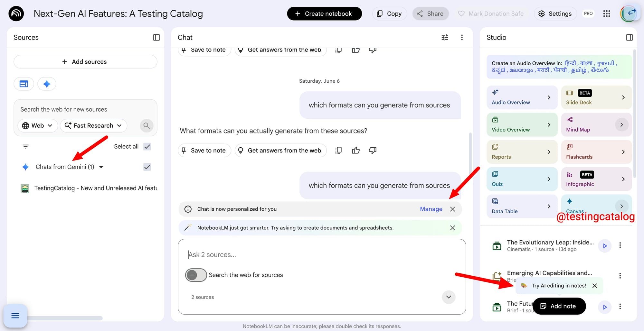This screenshot has height=331, width=644.
Task: Click Add sources button
Action: [85, 62]
